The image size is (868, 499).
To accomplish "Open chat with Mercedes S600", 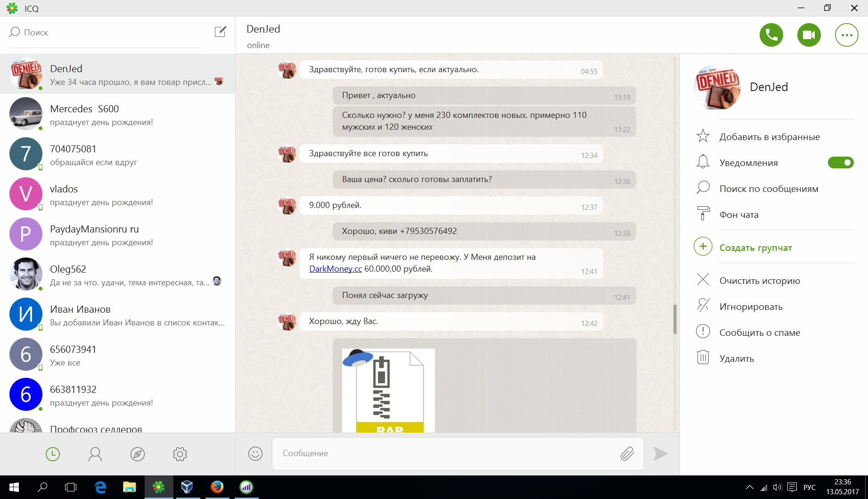I will [118, 114].
